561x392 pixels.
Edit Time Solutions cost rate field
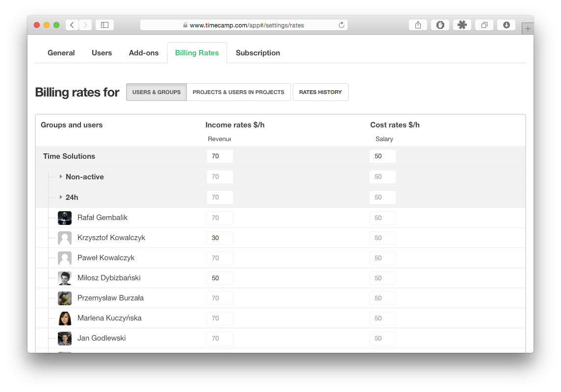(x=382, y=156)
